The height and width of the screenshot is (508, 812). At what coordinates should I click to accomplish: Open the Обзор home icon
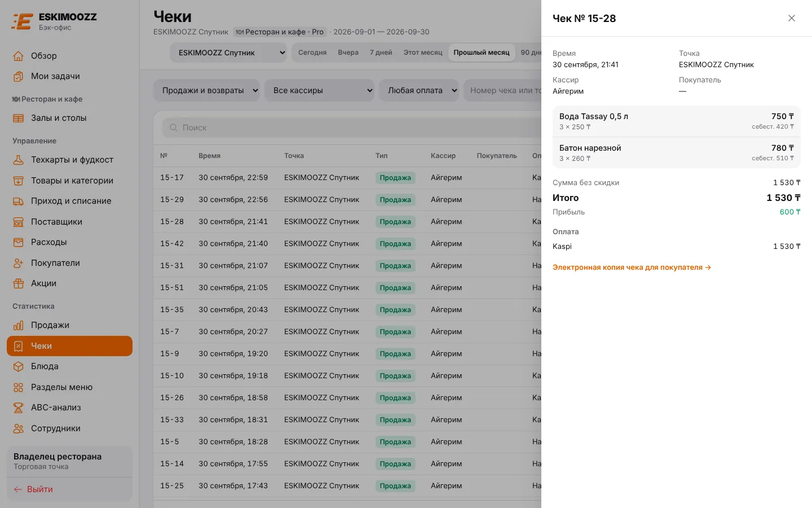pyautogui.click(x=19, y=56)
